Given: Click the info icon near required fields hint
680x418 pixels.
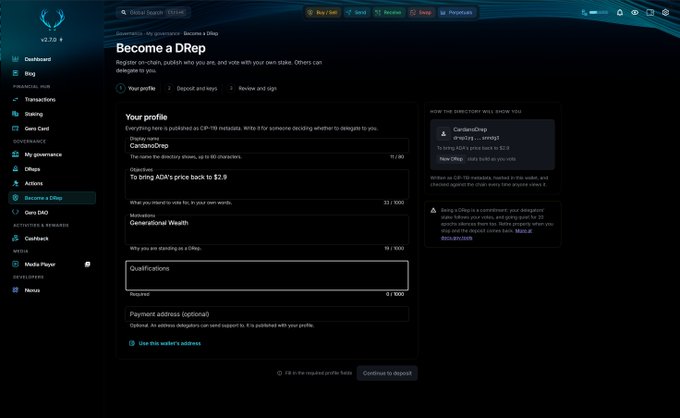Looking at the screenshot, I should (280, 373).
